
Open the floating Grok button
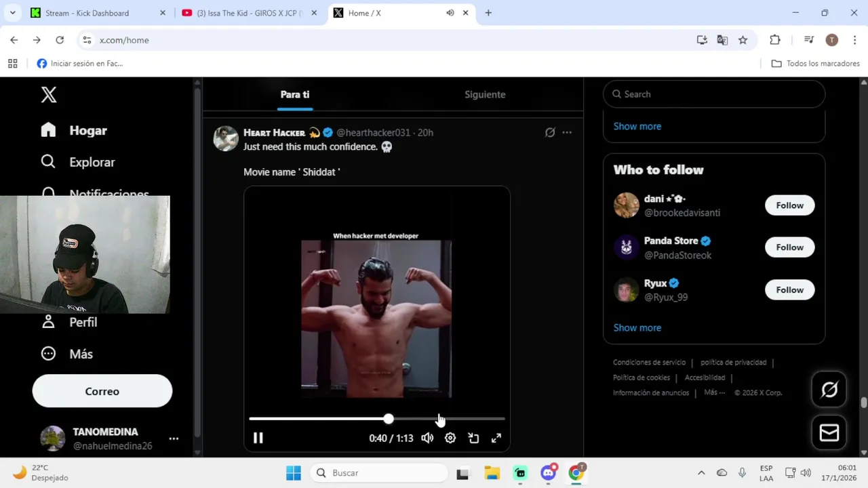829,390
